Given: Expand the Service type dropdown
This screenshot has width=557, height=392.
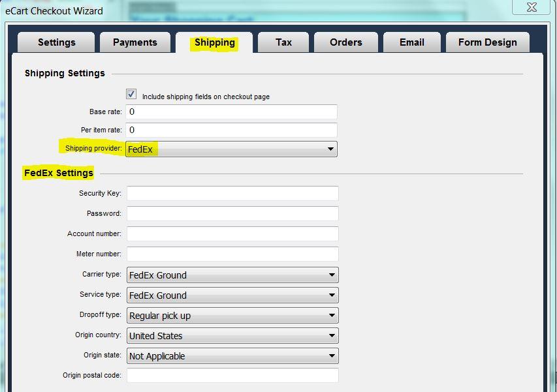Looking at the screenshot, I should pos(232,295).
